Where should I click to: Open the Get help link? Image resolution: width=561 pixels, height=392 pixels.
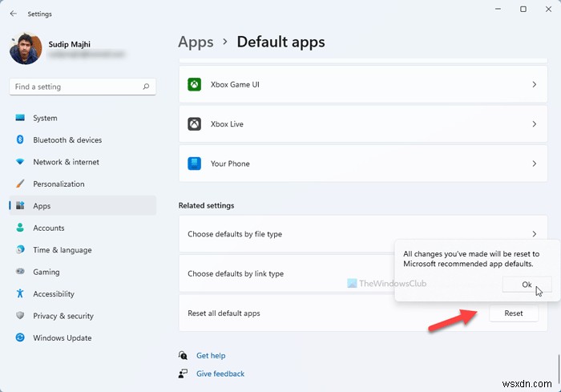tap(211, 355)
